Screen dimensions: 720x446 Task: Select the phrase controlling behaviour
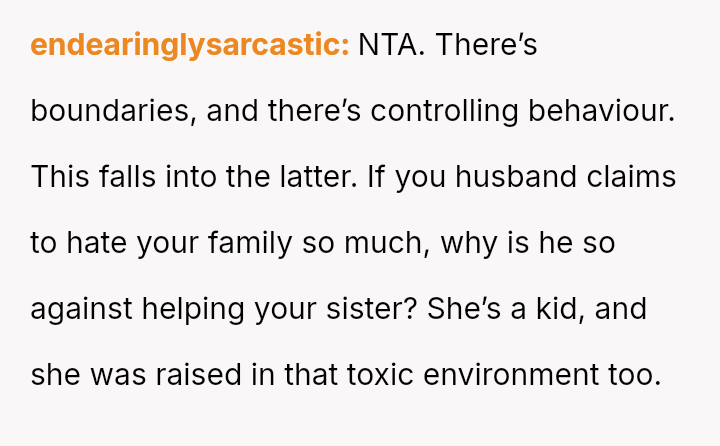(523, 112)
